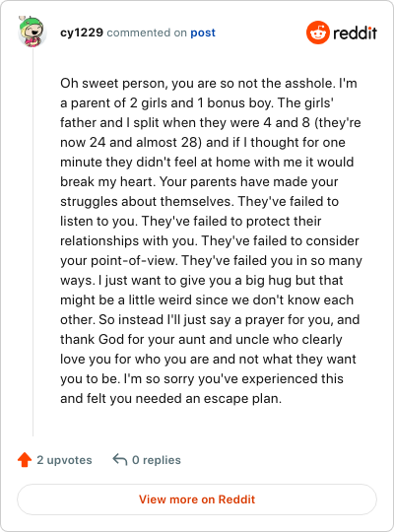The height and width of the screenshot is (532, 394).
Task: Click the line starting "break my heart"
Action: [x=199, y=182]
